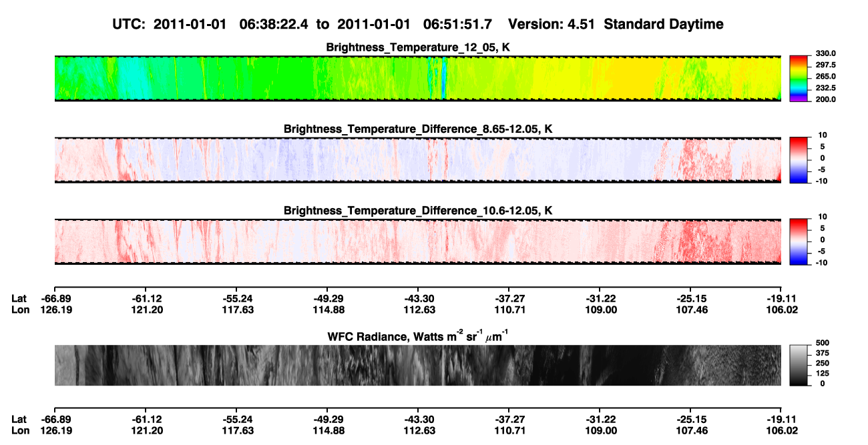Click the 8.65-12.05 difference image strip
868x445 pixels.
click(x=418, y=159)
